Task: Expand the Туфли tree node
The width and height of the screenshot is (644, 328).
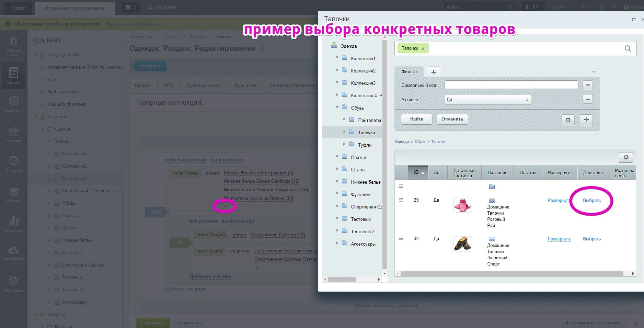Action: point(344,145)
